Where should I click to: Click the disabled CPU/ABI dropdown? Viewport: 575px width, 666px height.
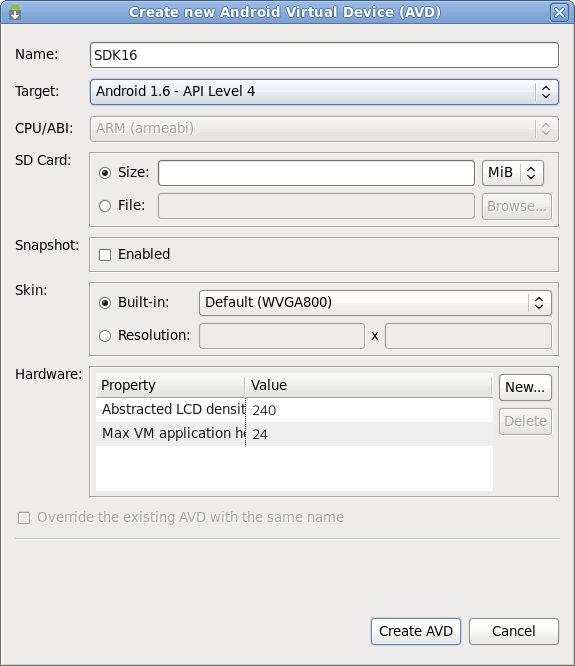click(x=324, y=129)
